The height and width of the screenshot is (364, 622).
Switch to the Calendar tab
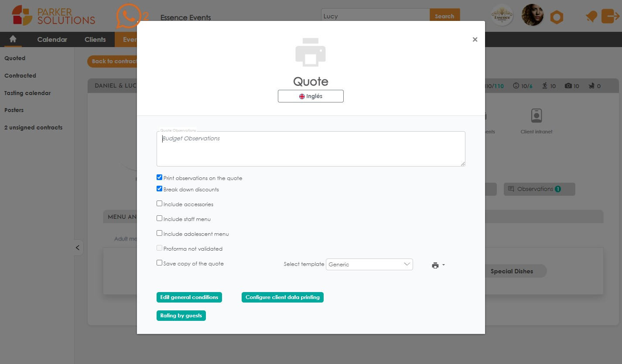51,39
